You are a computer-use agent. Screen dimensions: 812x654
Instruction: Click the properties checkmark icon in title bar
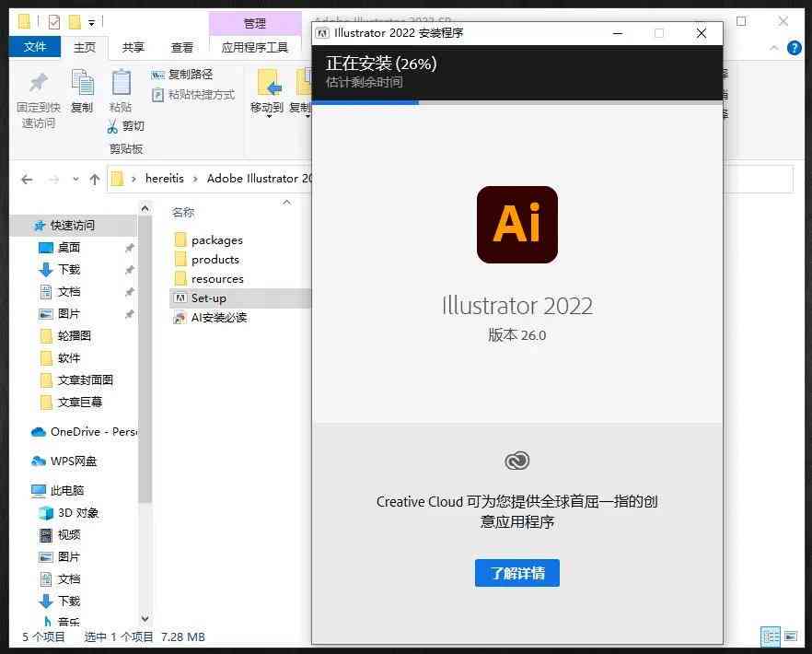pos(54,22)
